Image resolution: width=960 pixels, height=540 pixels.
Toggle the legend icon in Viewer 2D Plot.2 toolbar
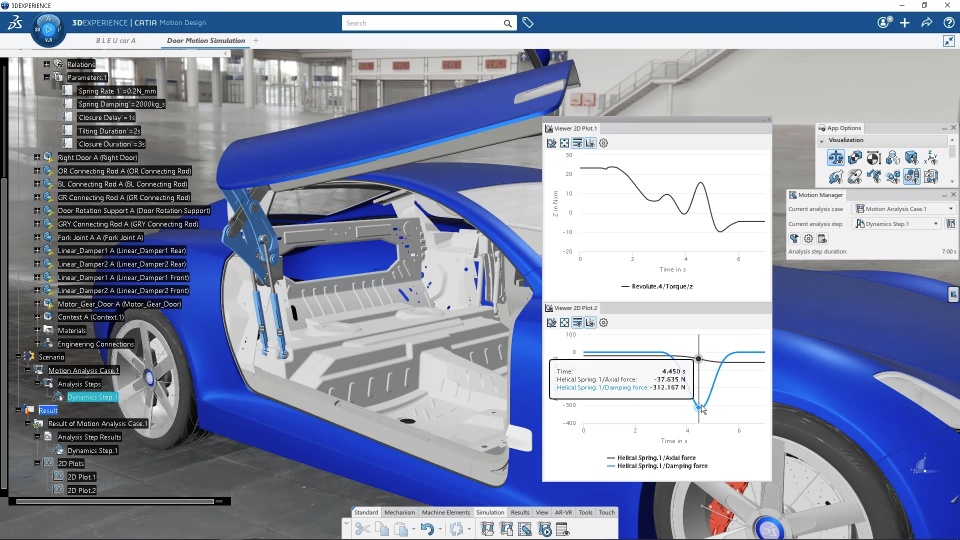pyautogui.click(x=577, y=323)
